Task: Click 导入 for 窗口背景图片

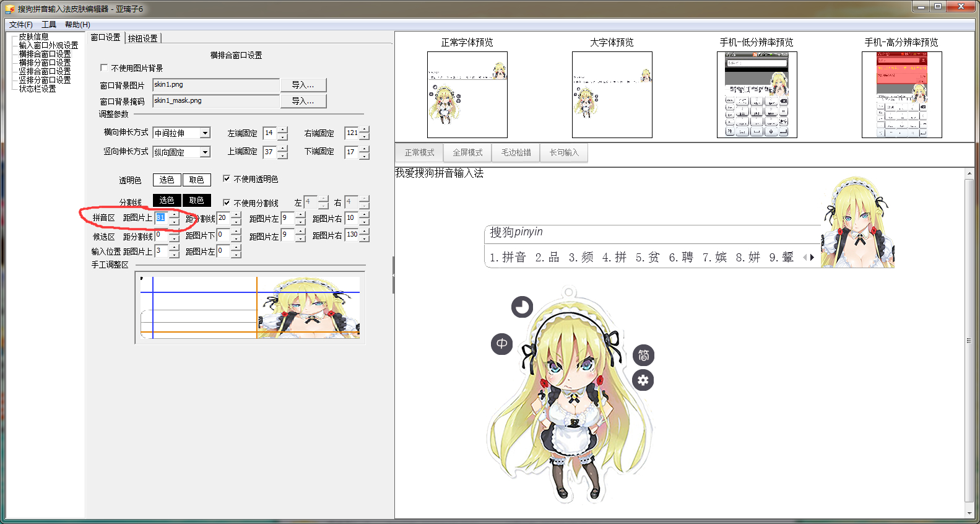Action: tap(303, 85)
